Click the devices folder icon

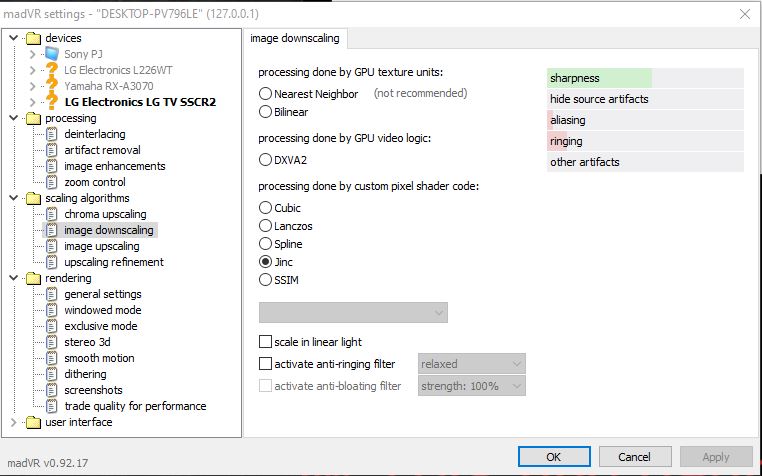[x=33, y=38]
